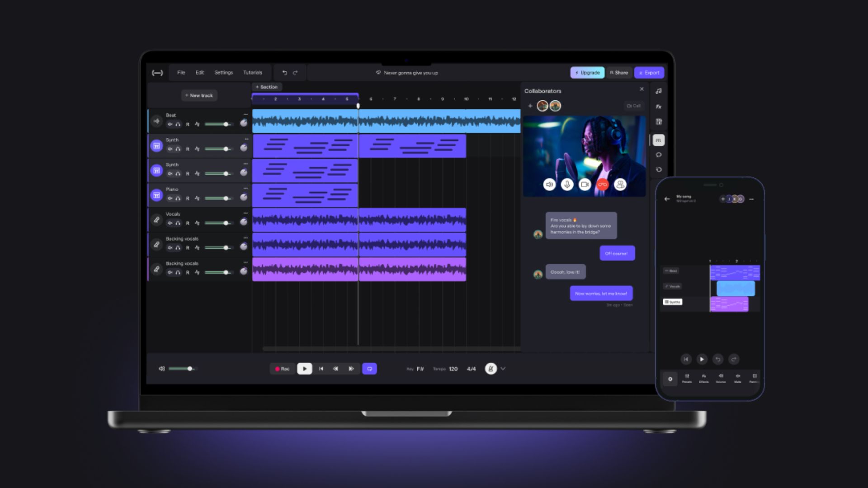Open the 4/4 time signature selector
Image resolution: width=868 pixels, height=488 pixels.
(x=471, y=369)
